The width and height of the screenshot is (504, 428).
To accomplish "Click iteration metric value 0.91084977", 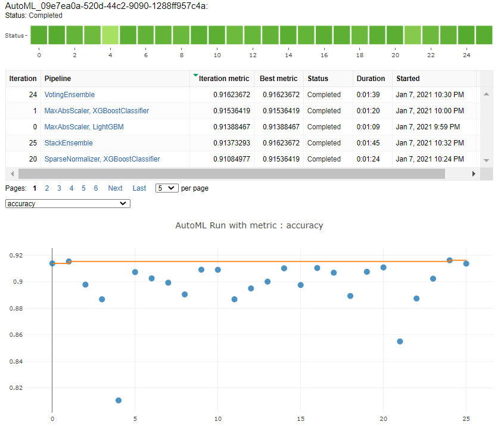I will point(231,159).
